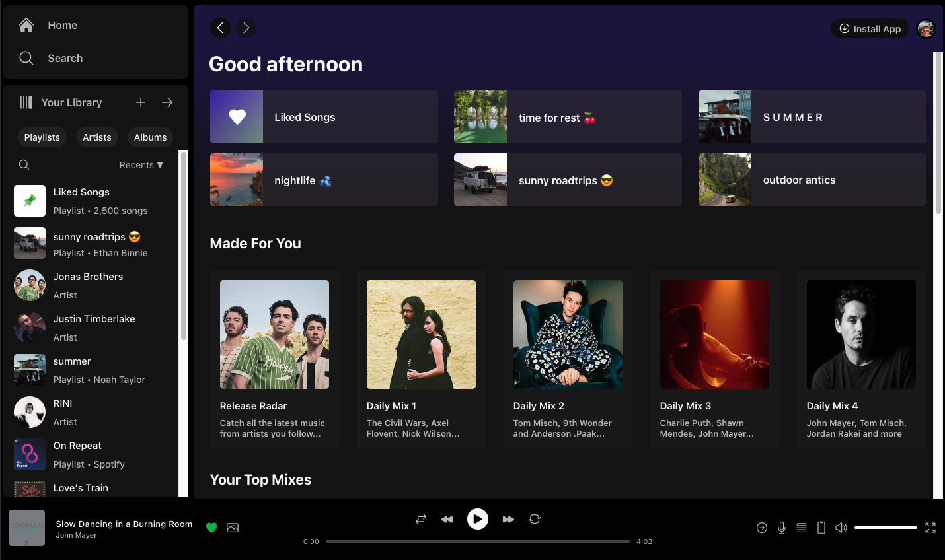Open the Release Radar card

274,359
